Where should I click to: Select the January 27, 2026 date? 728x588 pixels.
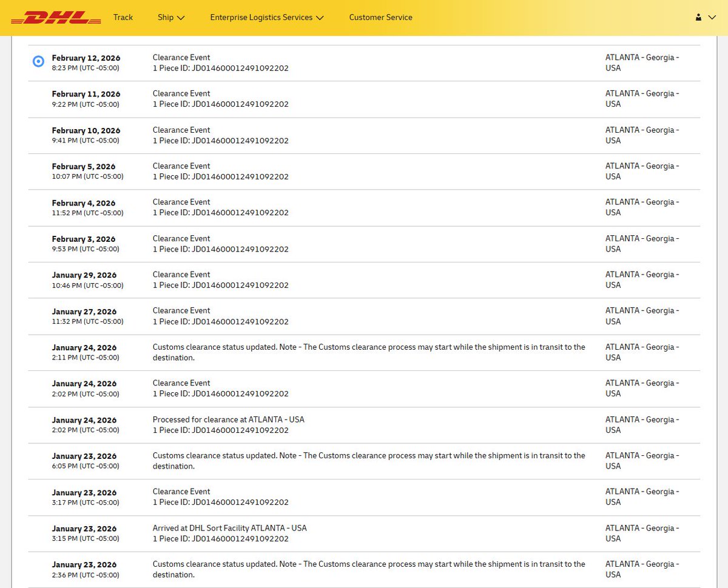(84, 312)
